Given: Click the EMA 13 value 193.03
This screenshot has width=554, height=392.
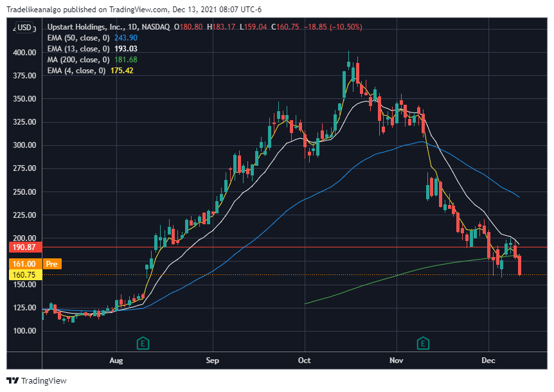Looking at the screenshot, I should (126, 49).
